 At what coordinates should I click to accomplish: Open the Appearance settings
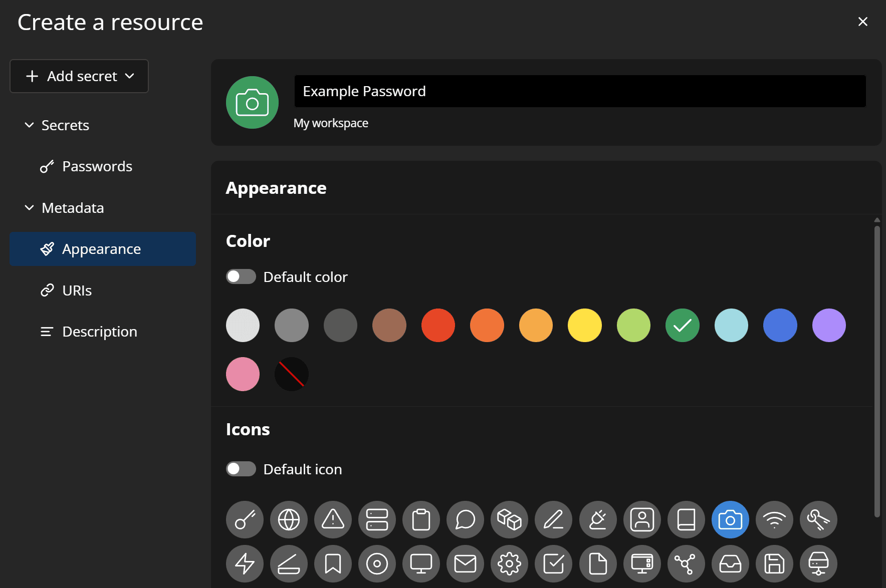click(x=101, y=249)
